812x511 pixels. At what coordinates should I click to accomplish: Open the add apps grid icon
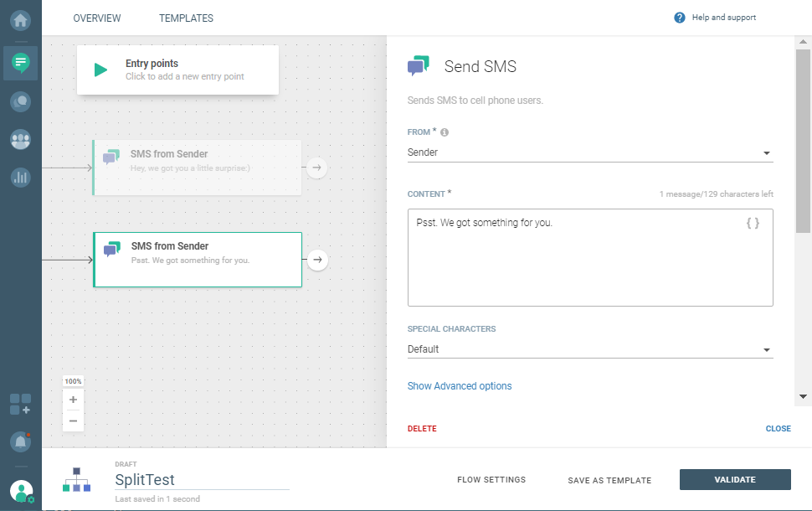click(x=20, y=404)
